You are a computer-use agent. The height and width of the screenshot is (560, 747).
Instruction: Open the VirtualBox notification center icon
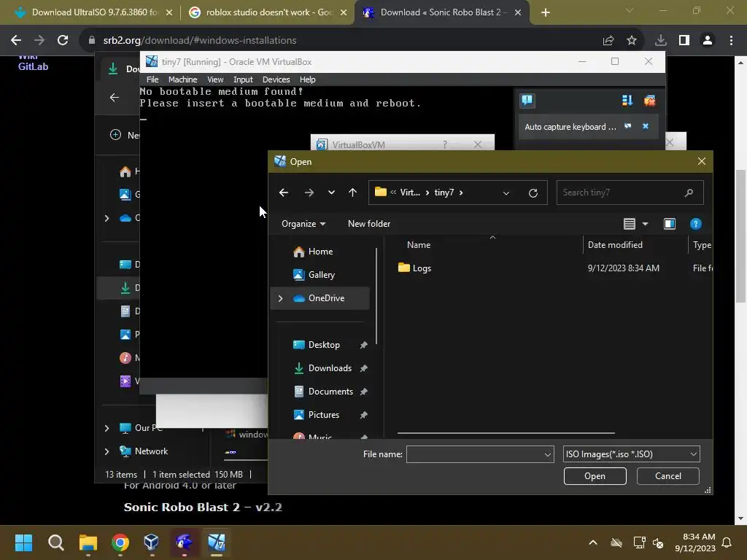tap(527, 101)
